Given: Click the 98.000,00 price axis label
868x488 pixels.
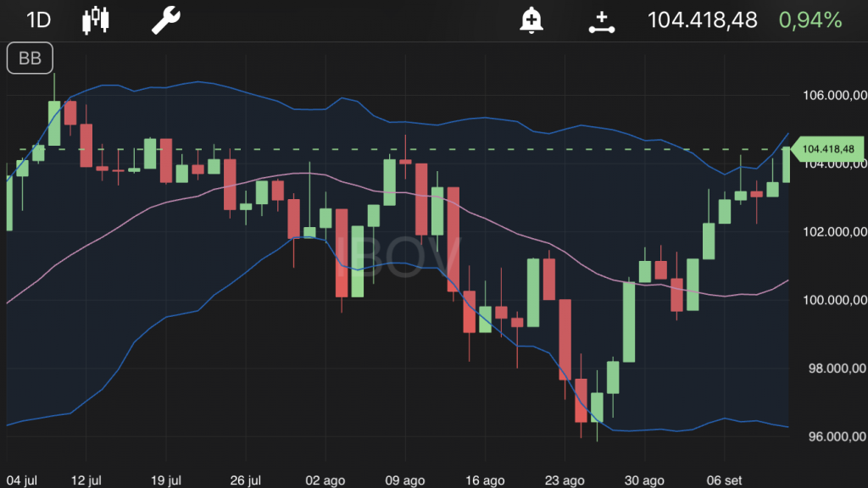Looking at the screenshot, I should pyautogui.click(x=837, y=368).
